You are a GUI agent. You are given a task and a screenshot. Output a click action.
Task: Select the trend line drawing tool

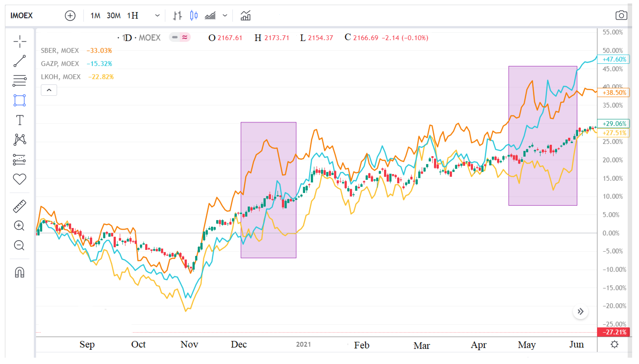[20, 61]
